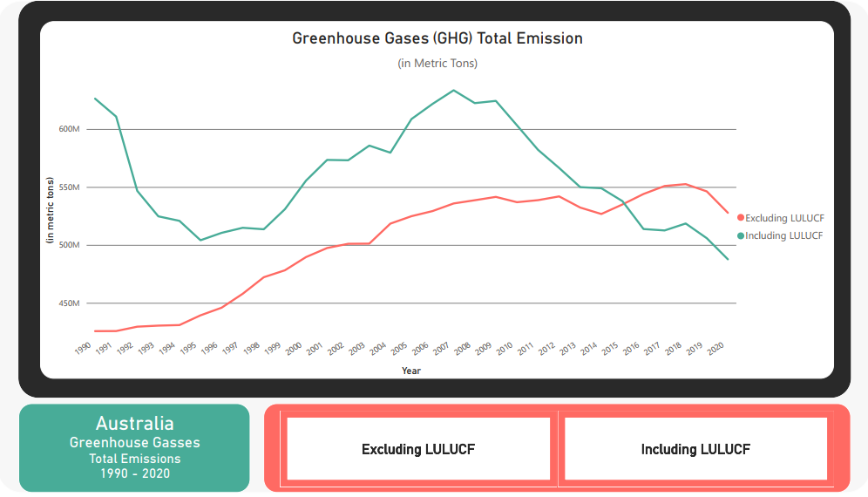Screen dimensions: 868x497
Task: Click the Excluding LULUCF slicer button
Action: (418, 449)
